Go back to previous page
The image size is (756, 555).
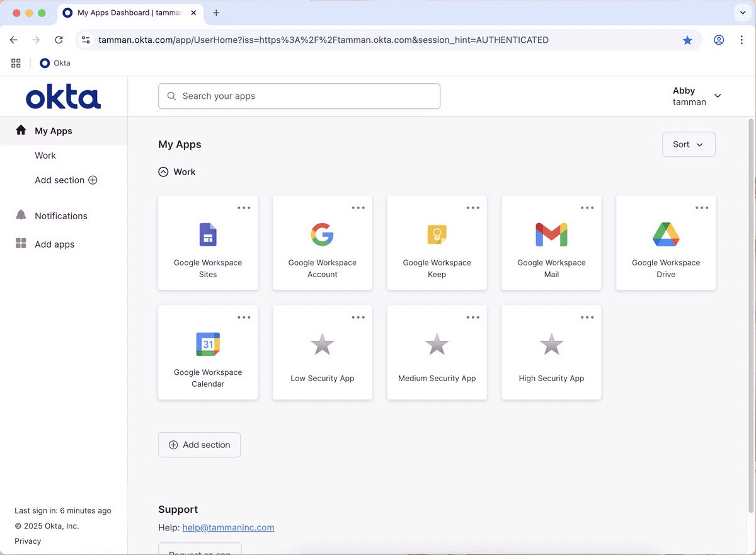13,40
